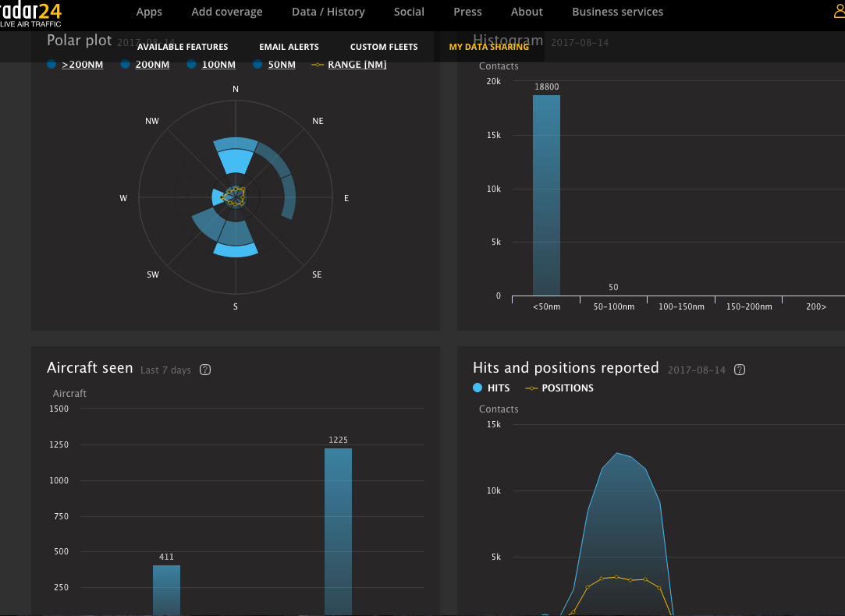Open the user account icon
The image size is (845, 616).
click(x=839, y=11)
